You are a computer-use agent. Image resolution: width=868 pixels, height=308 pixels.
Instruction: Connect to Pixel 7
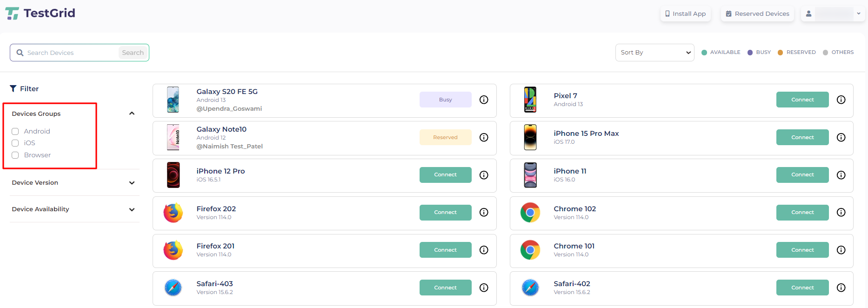802,100
